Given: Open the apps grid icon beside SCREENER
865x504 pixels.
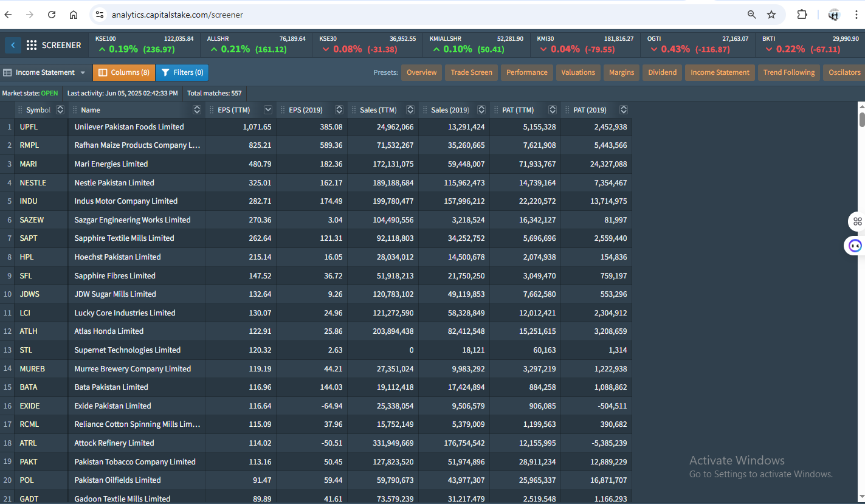Looking at the screenshot, I should [x=32, y=45].
